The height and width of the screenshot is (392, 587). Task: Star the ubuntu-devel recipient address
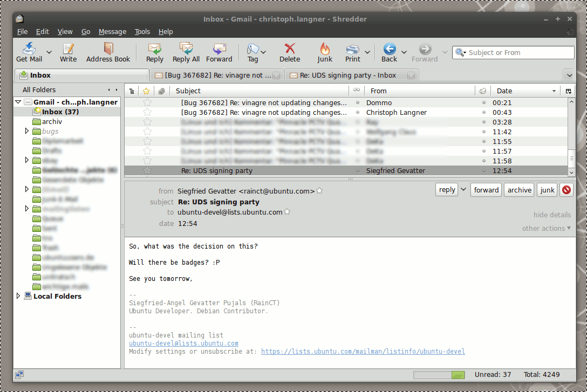[287, 212]
